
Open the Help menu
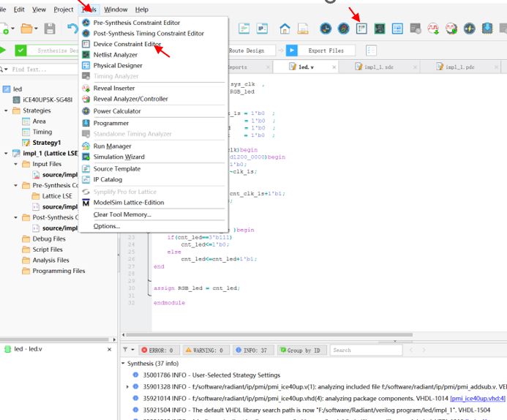pos(142,10)
